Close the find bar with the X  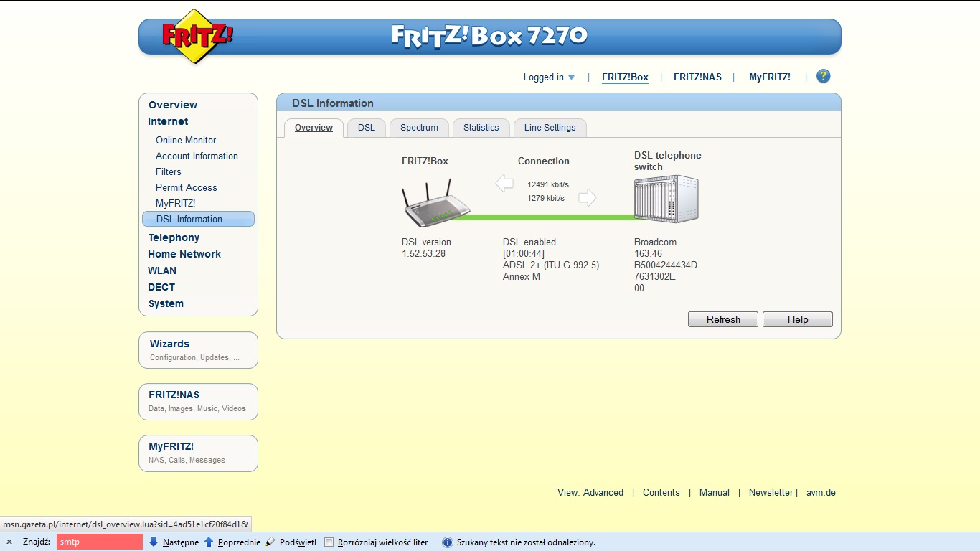pos(9,542)
